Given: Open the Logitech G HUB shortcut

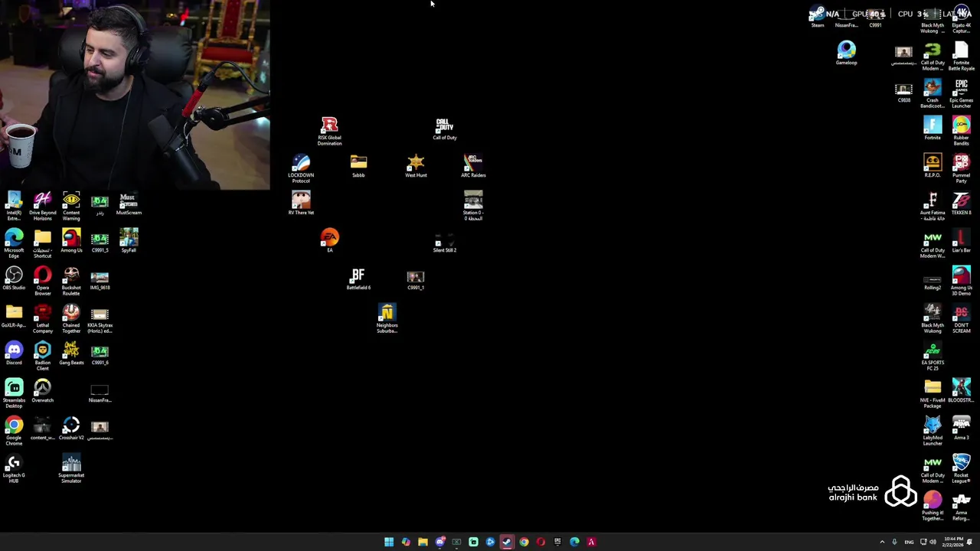Looking at the screenshot, I should point(14,469).
